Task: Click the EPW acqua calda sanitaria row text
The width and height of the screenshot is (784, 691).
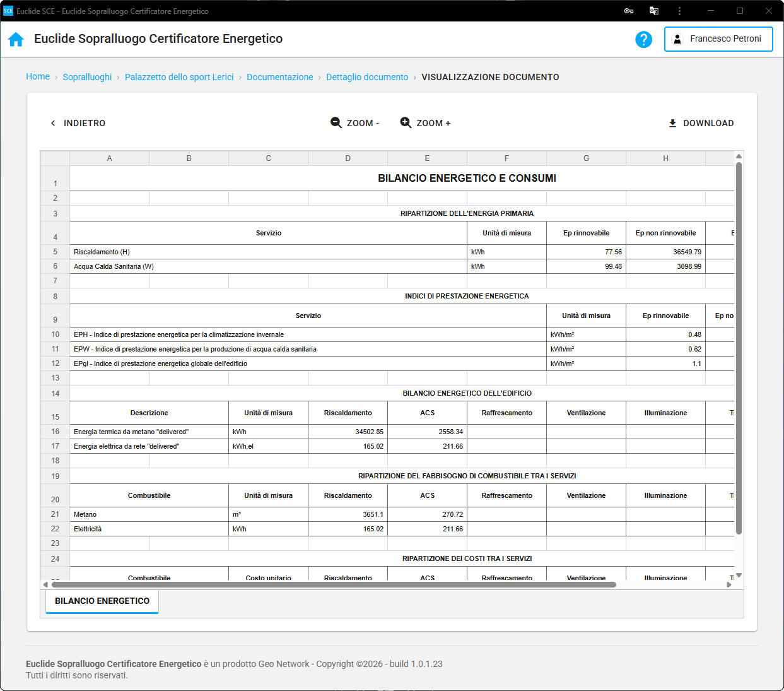Action: 196,349
